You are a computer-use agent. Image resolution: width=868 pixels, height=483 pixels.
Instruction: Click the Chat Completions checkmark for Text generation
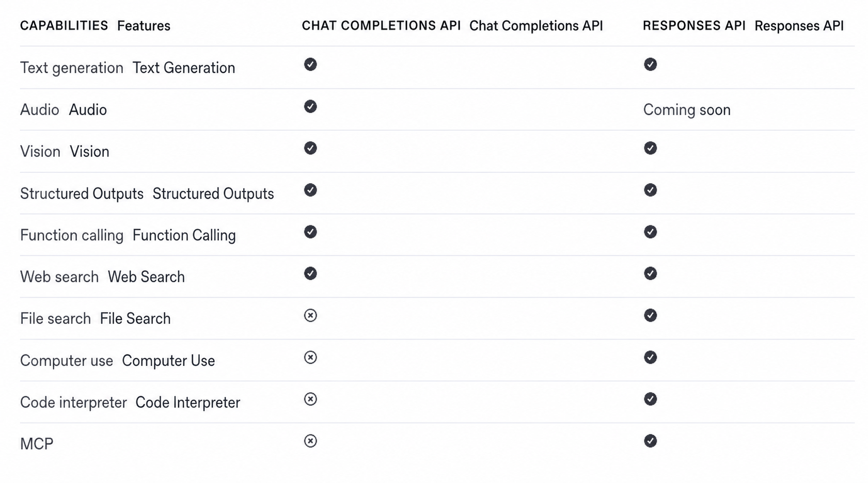310,65
